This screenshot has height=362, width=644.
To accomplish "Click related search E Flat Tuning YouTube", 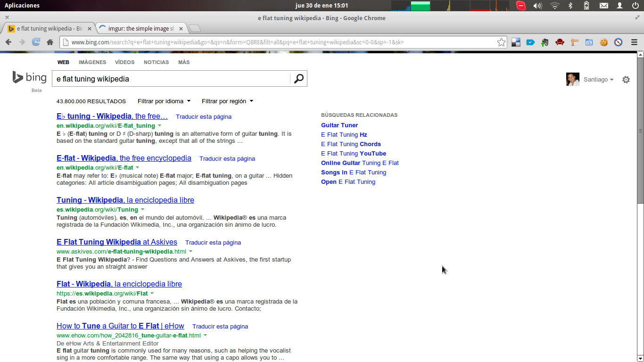I will [354, 154].
